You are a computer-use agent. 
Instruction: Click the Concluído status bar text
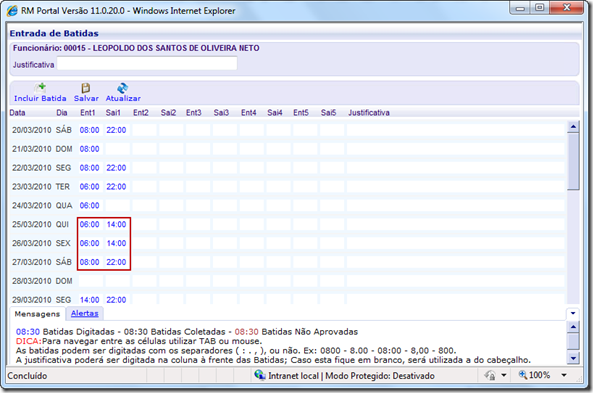[x=27, y=376]
